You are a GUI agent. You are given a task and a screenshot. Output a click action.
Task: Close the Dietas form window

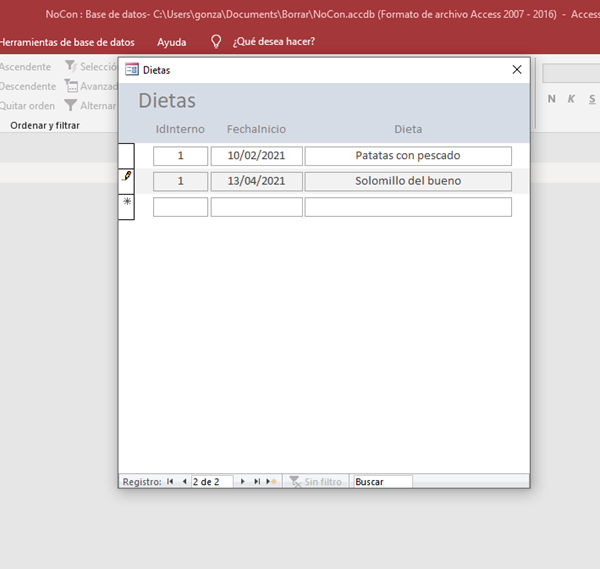coord(517,70)
